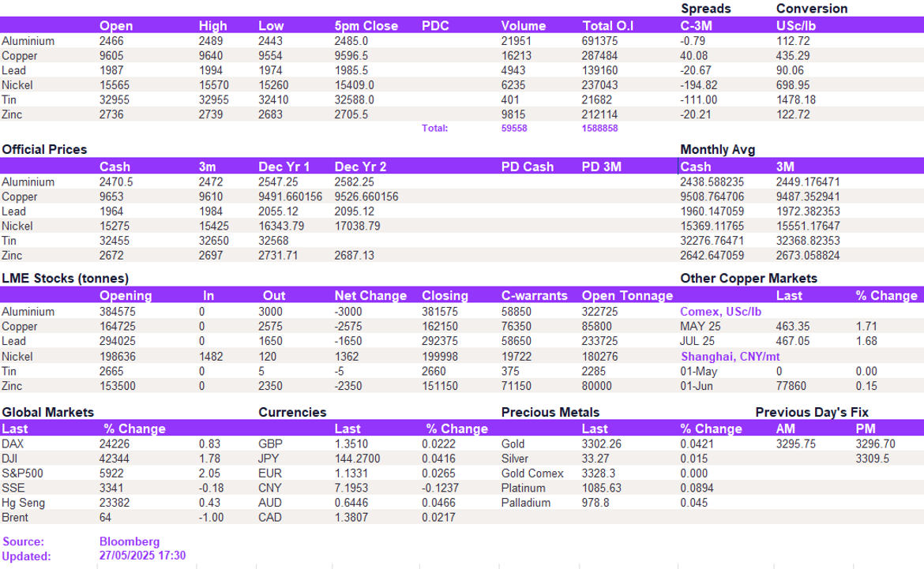924x569 pixels.
Task: Click Nickel Dec Yr 2 value 17038.79
Action: tap(357, 226)
